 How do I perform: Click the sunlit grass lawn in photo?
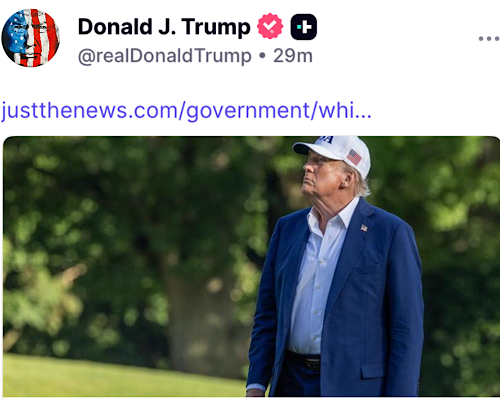coord(123,377)
